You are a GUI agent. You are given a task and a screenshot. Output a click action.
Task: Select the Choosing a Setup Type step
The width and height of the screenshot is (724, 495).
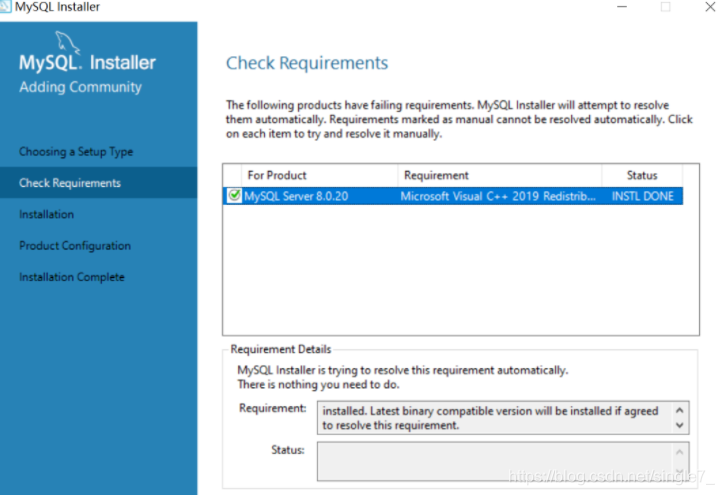click(76, 151)
